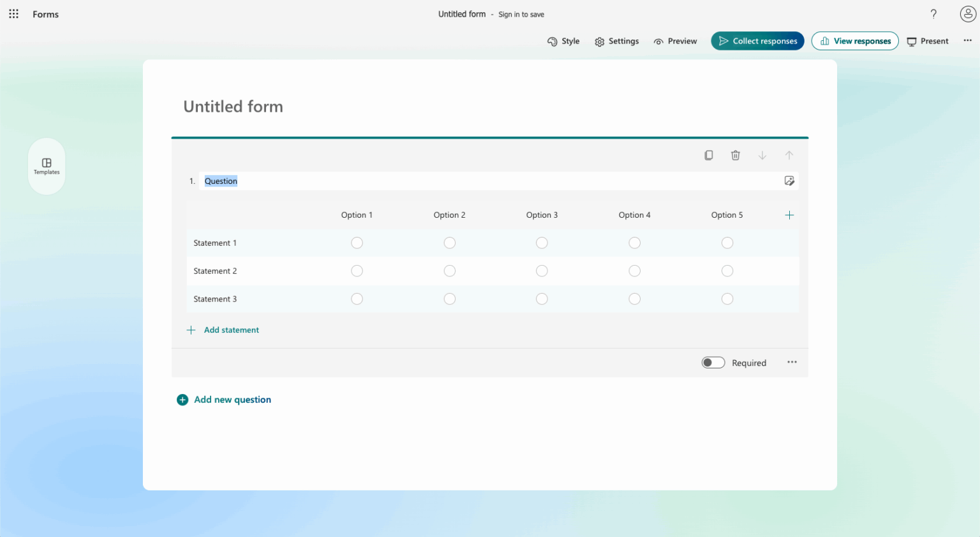The height and width of the screenshot is (537, 980).
Task: Add a new option column
Action: tap(789, 215)
